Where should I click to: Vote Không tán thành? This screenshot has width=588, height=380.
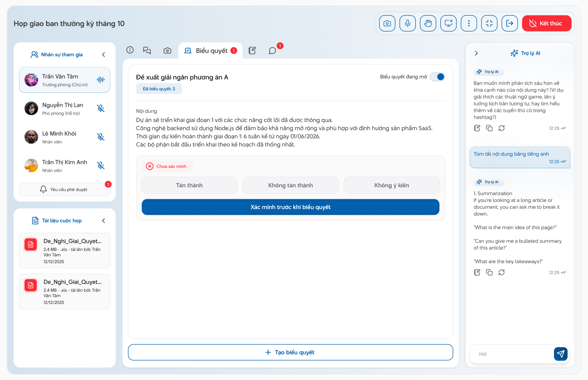tap(291, 185)
